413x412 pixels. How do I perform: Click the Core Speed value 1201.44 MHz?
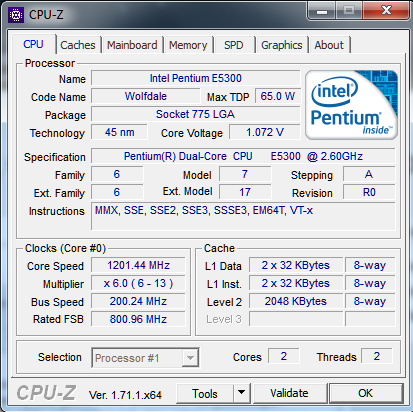pos(138,265)
